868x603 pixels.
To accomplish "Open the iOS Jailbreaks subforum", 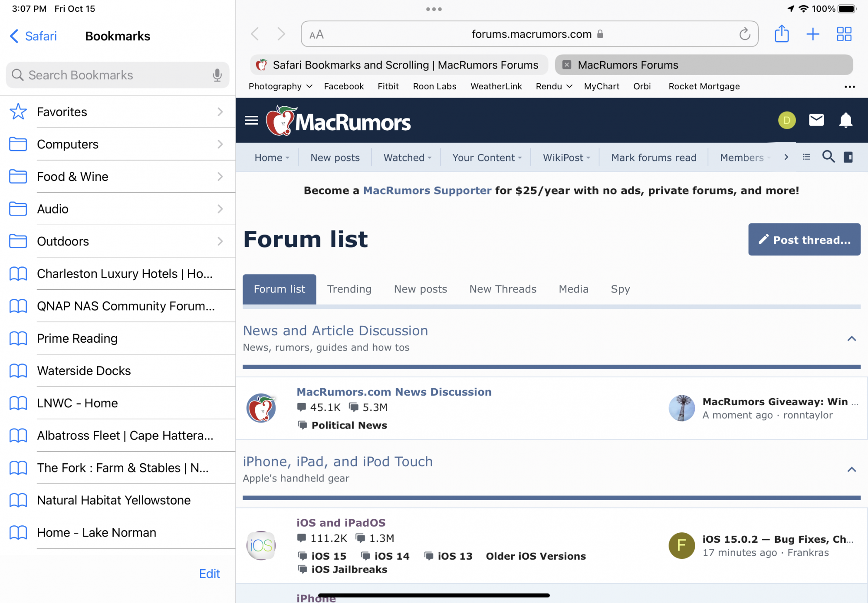I will point(349,569).
